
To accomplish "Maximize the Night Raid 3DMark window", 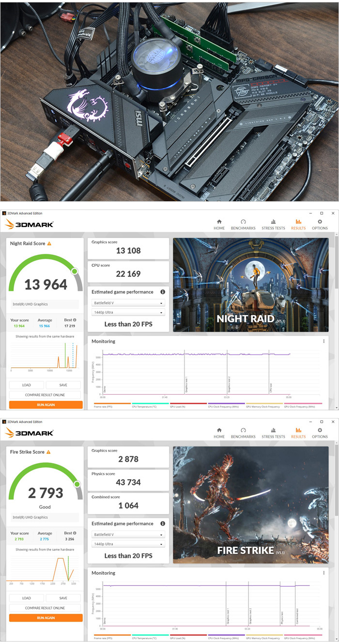I will 322,213.
